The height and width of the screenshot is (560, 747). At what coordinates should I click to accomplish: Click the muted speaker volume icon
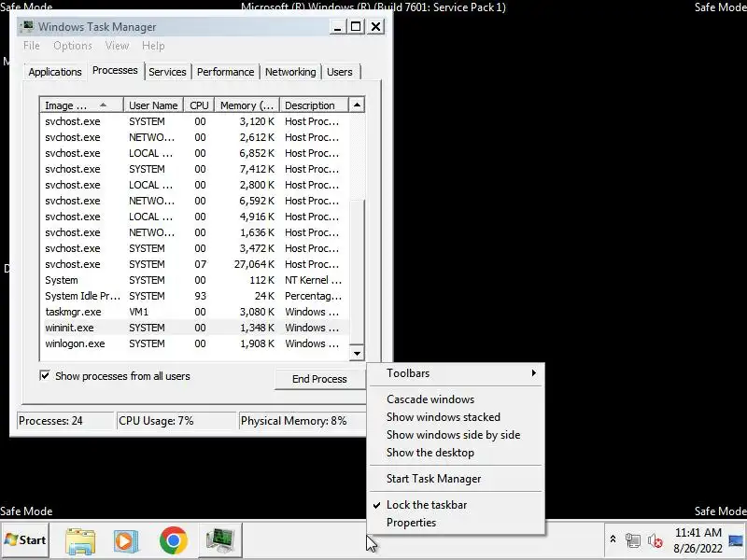pos(655,541)
